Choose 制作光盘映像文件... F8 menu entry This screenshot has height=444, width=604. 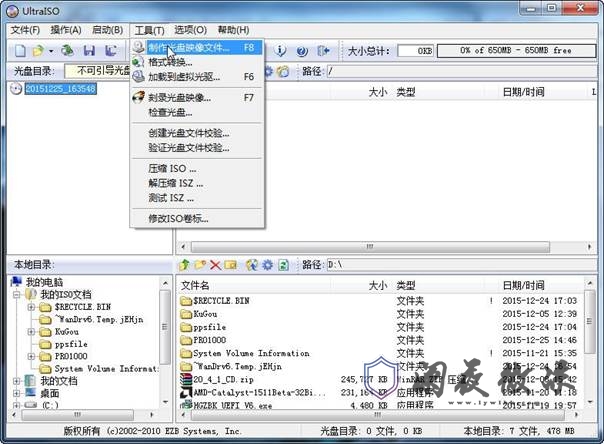coord(197,47)
